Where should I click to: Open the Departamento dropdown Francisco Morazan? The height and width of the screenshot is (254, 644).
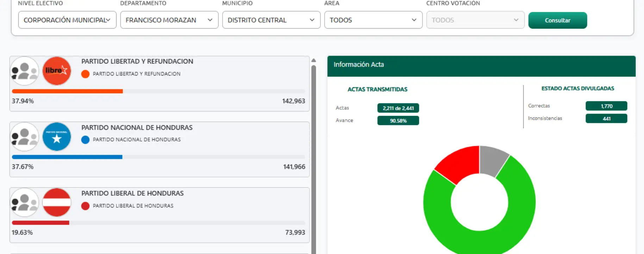pyautogui.click(x=169, y=20)
